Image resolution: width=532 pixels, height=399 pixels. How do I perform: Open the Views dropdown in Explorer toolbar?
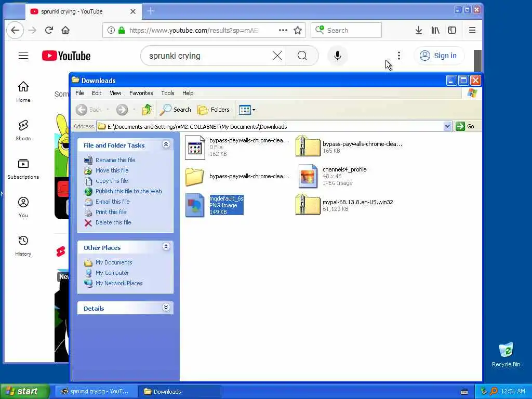pos(247,110)
